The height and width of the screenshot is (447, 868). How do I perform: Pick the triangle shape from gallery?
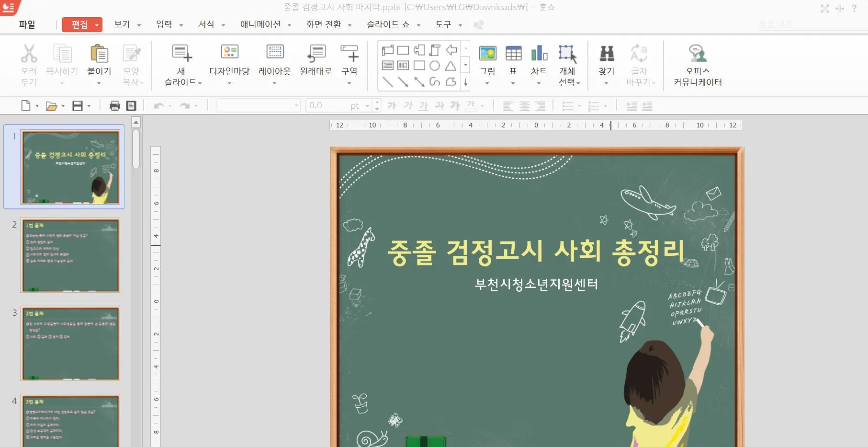click(451, 66)
